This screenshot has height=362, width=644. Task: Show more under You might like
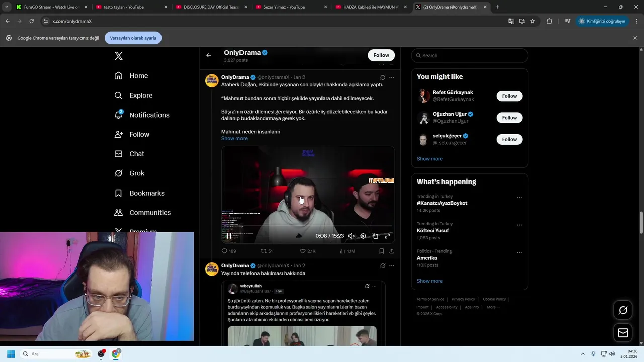(429, 159)
